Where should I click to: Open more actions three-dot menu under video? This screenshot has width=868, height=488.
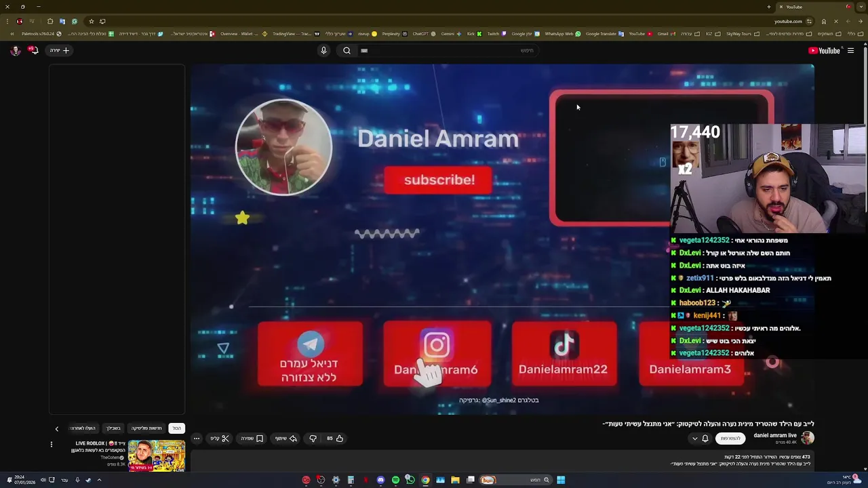(x=197, y=439)
